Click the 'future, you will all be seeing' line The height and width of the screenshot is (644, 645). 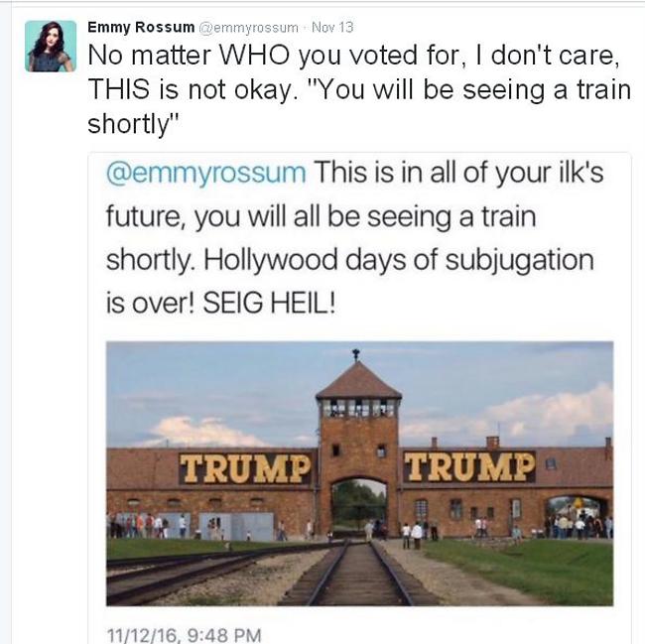pyautogui.click(x=321, y=216)
